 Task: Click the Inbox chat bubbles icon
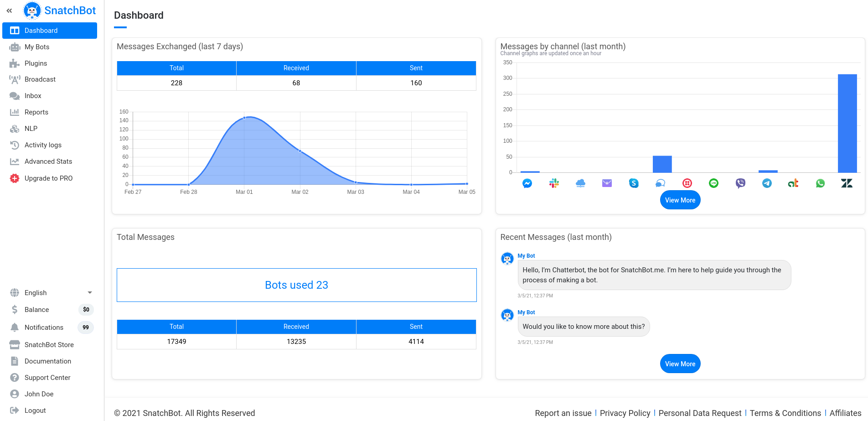(15, 96)
